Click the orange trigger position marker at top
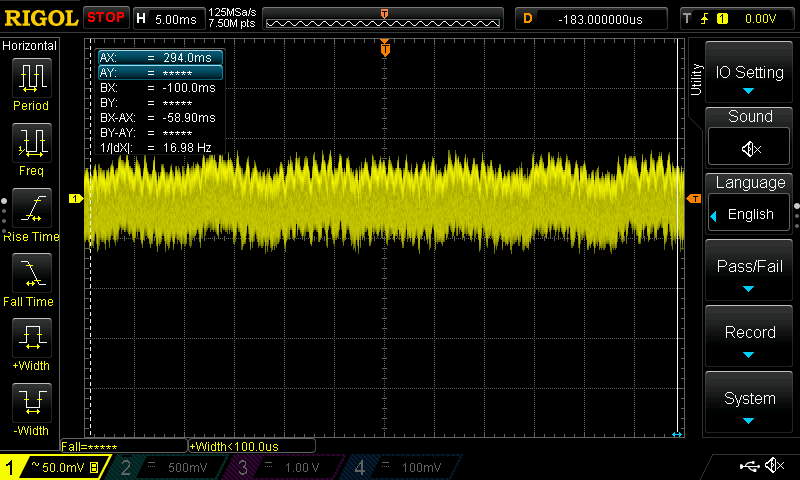The image size is (800, 480). point(385,47)
